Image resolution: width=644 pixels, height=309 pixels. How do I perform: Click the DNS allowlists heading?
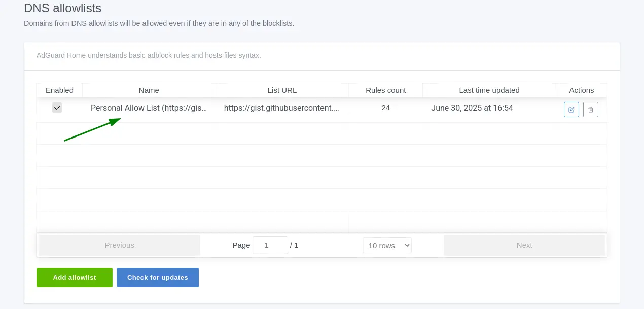[x=63, y=8]
